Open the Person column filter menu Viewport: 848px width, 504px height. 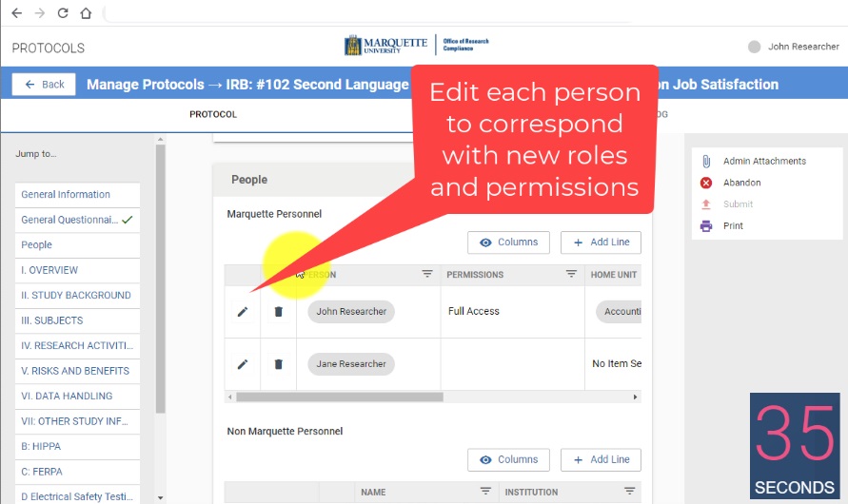[427, 274]
